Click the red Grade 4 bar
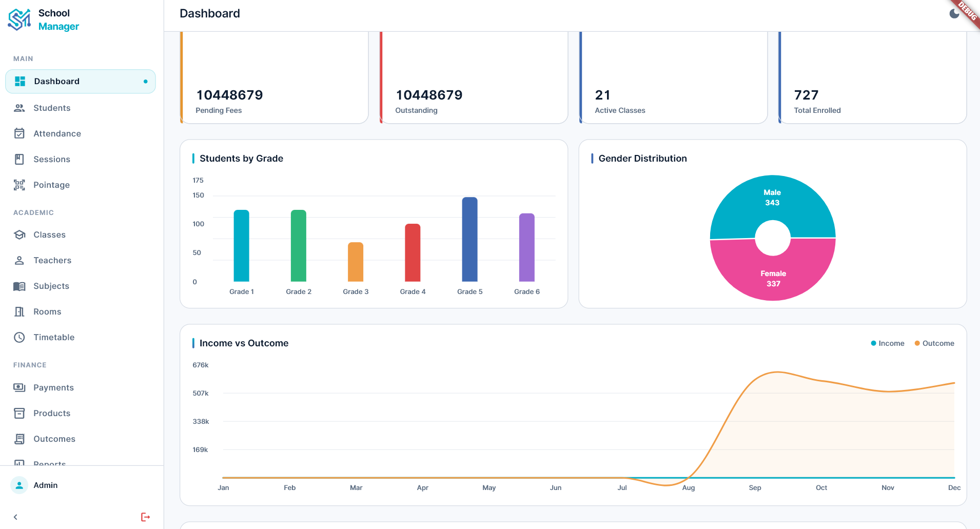The width and height of the screenshot is (980, 529). pyautogui.click(x=413, y=252)
